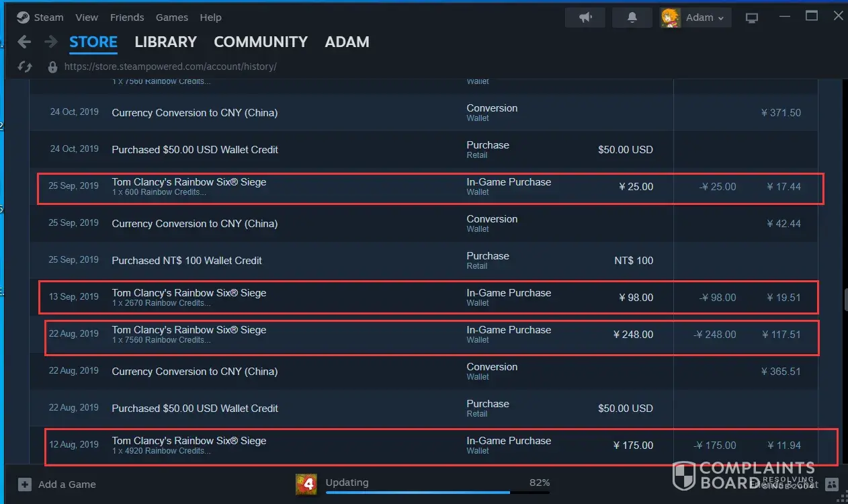Open the Friends menu
This screenshot has width=848, height=504.
click(x=127, y=17)
